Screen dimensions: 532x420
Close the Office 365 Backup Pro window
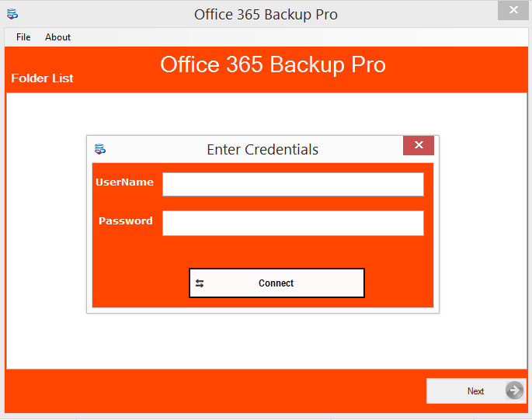pos(513,9)
